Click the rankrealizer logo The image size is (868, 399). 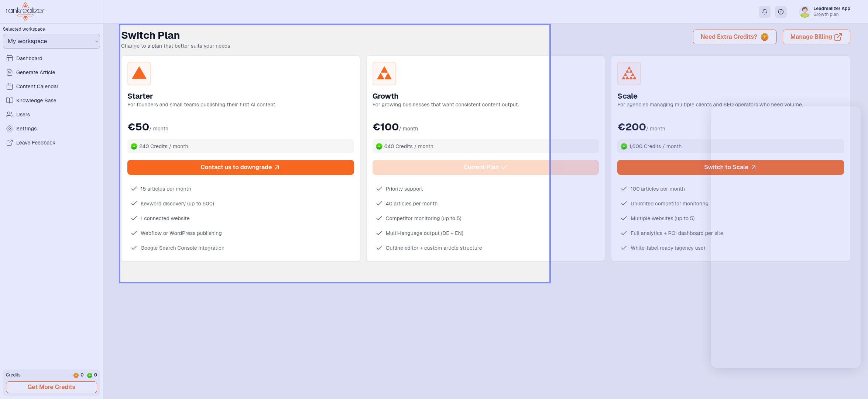point(25,11)
